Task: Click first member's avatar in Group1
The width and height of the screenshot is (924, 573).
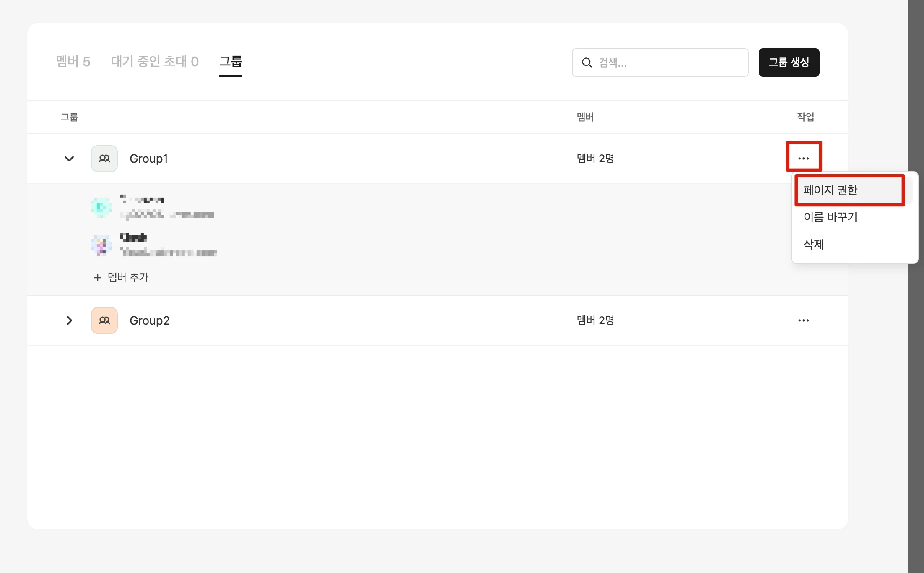Action: coord(101,207)
